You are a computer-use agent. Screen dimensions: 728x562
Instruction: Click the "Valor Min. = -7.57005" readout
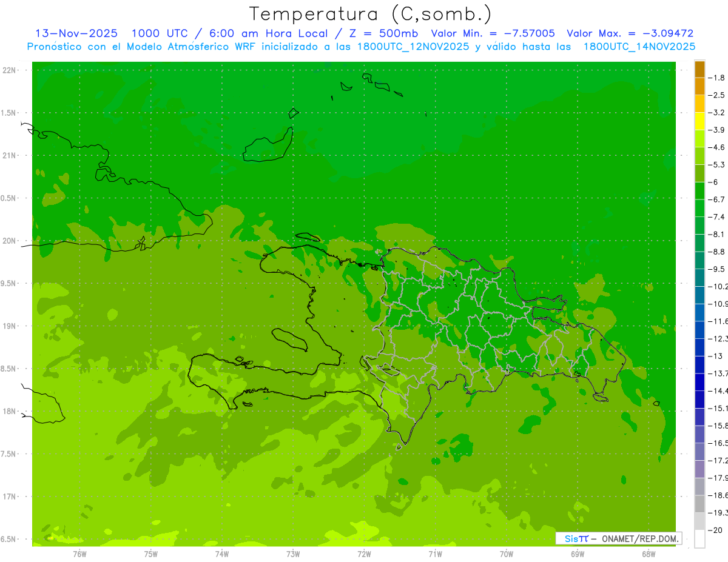[492, 33]
